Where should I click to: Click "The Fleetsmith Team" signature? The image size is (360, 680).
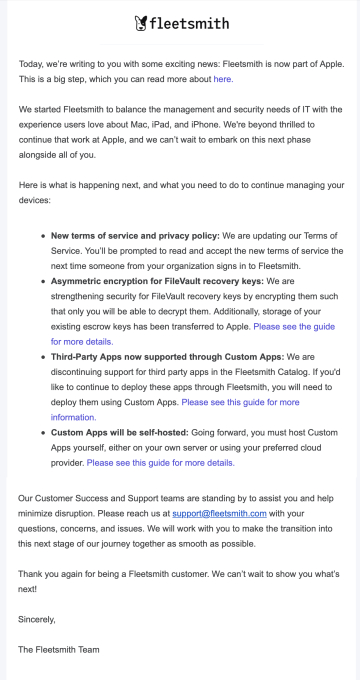[59, 650]
